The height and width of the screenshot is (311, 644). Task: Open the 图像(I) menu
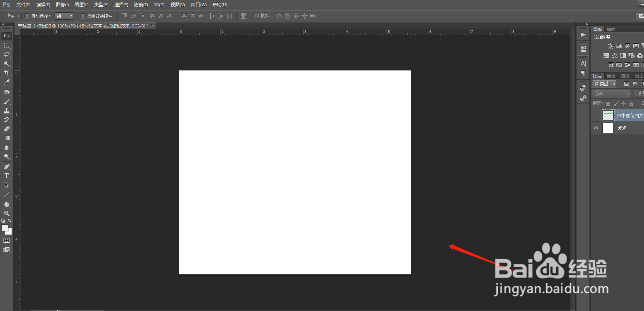[x=62, y=5]
